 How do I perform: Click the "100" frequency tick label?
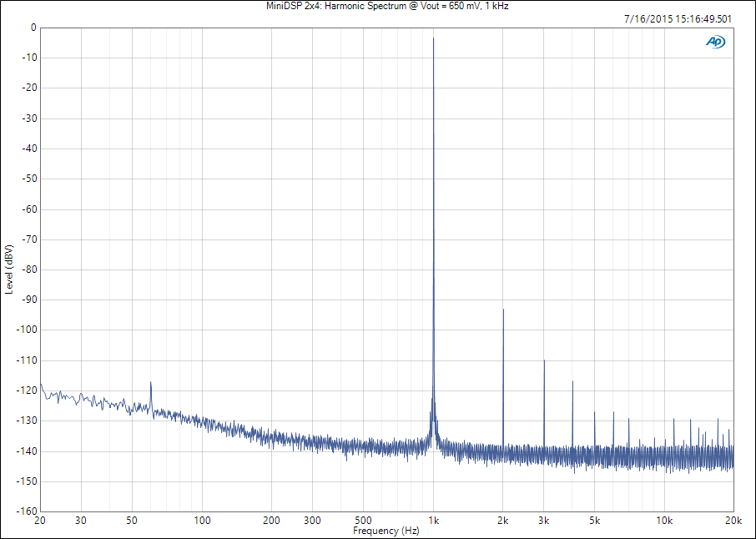coord(202,521)
